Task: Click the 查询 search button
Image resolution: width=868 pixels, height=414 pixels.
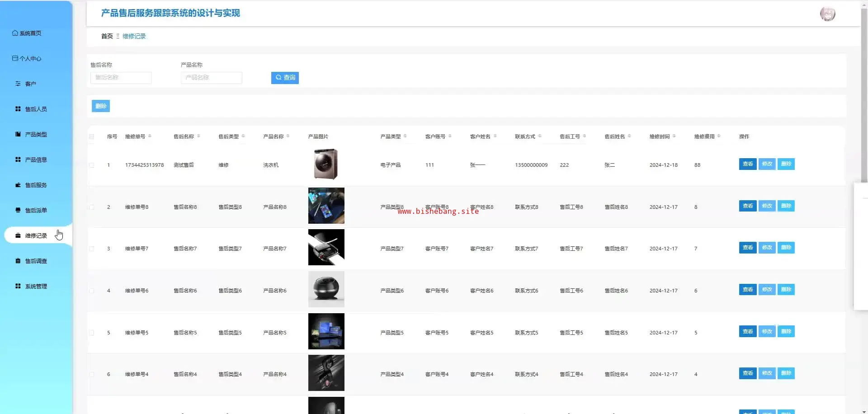Action: (x=285, y=78)
